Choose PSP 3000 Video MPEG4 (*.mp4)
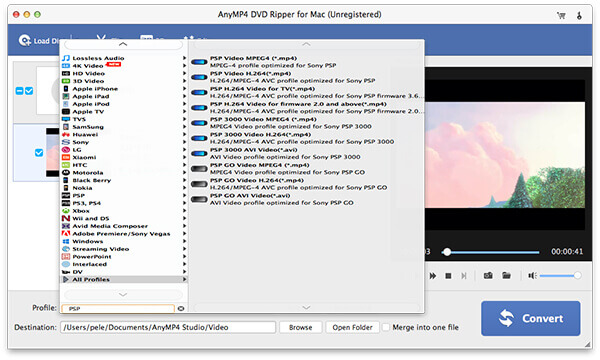This screenshot has height=360, width=600. (x=307, y=123)
